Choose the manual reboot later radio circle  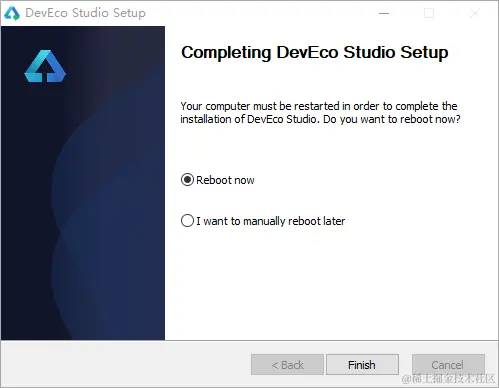tap(187, 221)
